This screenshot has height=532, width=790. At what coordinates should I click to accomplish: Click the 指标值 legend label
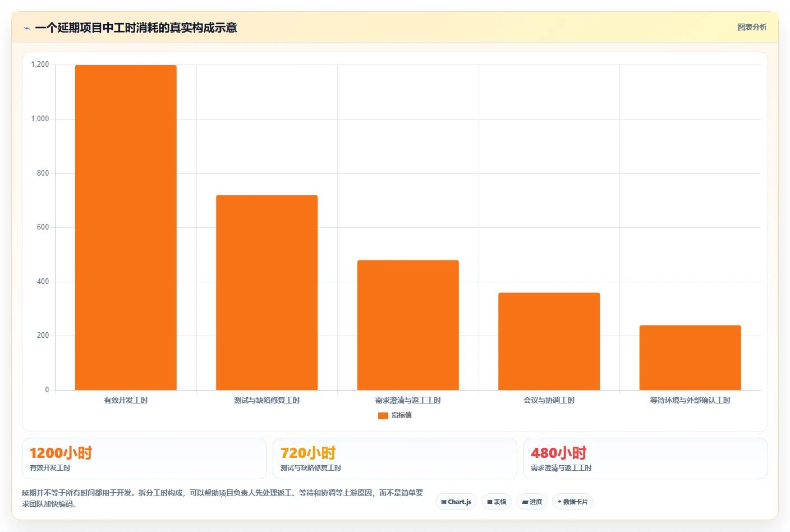click(x=402, y=415)
